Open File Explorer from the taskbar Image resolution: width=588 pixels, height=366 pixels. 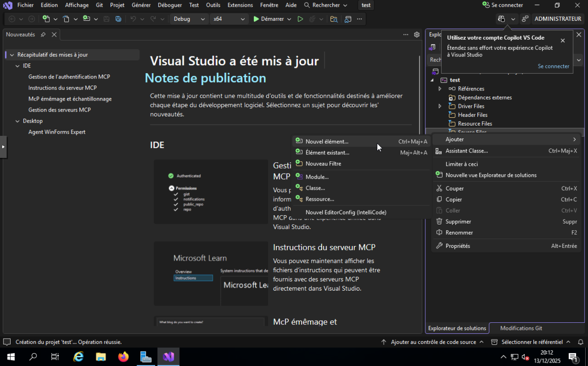click(x=101, y=356)
